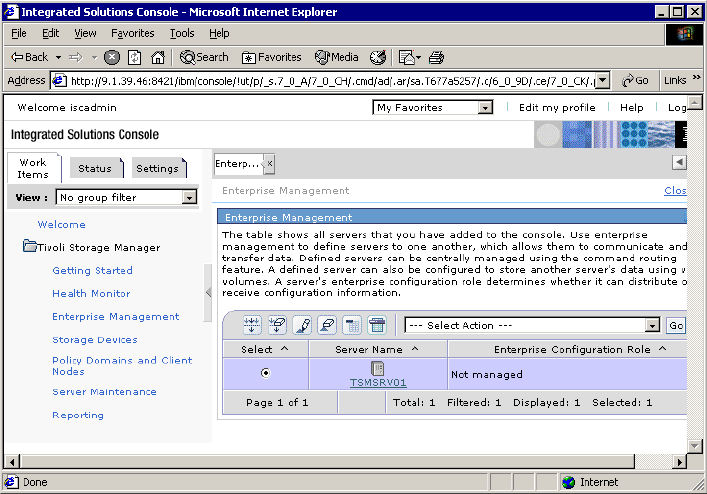Open the Enterprise Management navigation link

click(115, 316)
